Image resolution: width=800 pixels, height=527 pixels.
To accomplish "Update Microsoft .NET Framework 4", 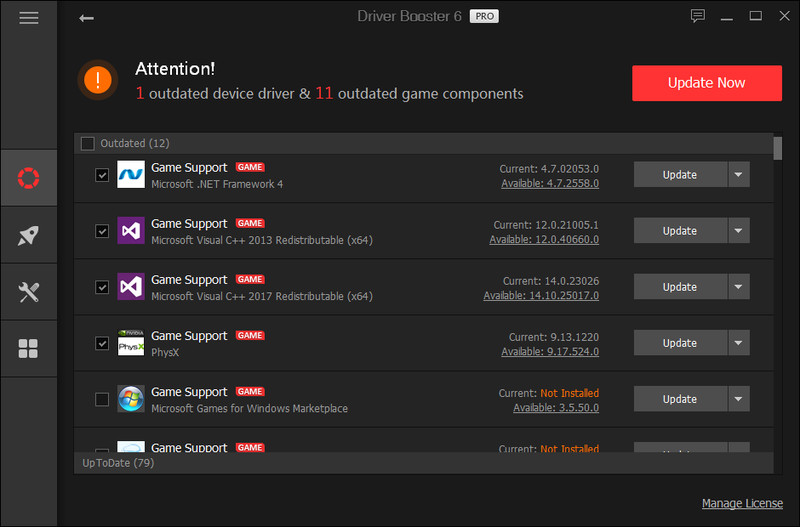I will pos(680,174).
